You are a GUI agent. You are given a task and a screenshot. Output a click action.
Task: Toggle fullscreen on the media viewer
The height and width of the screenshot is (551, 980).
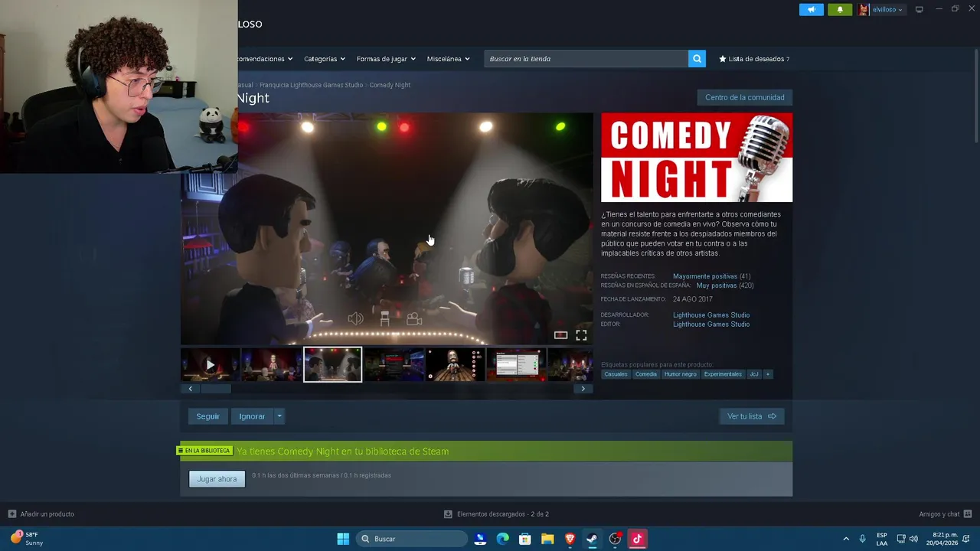point(581,335)
